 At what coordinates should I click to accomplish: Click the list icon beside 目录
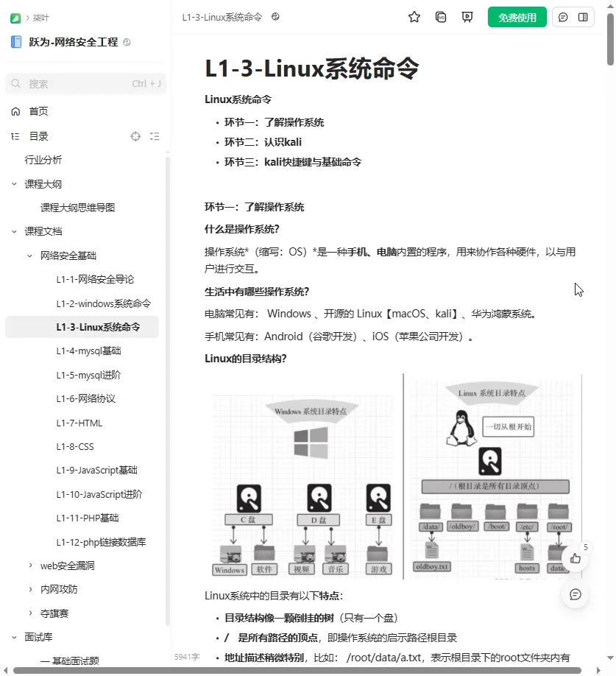click(15, 137)
